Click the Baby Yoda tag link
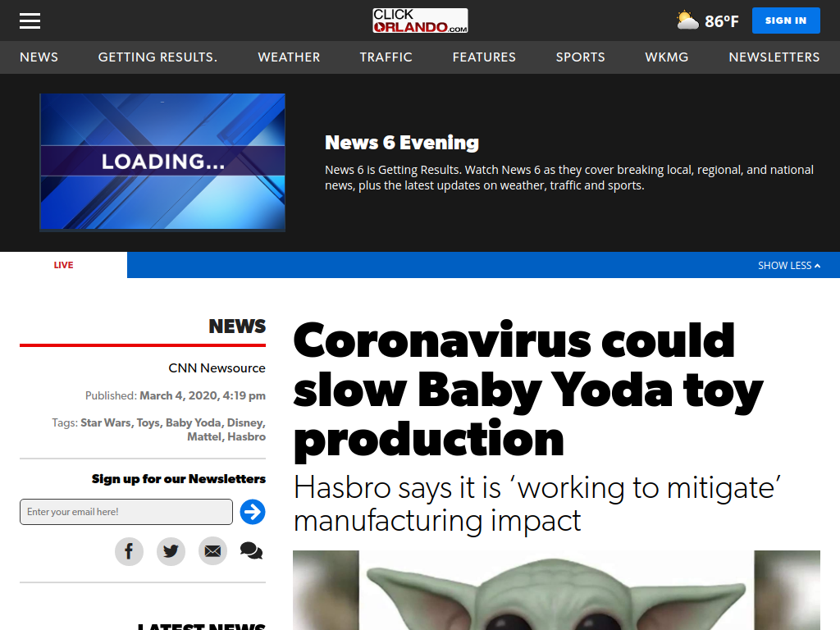The height and width of the screenshot is (630, 840). (x=194, y=422)
